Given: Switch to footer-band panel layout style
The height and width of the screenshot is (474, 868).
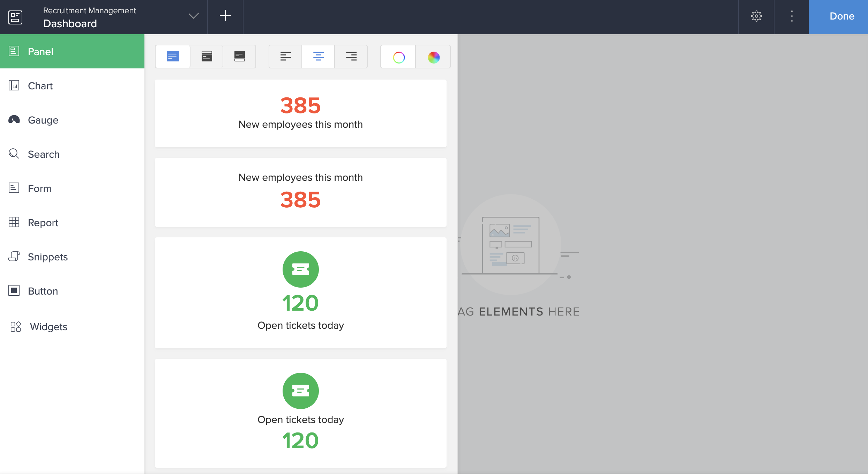Looking at the screenshot, I should (x=239, y=57).
